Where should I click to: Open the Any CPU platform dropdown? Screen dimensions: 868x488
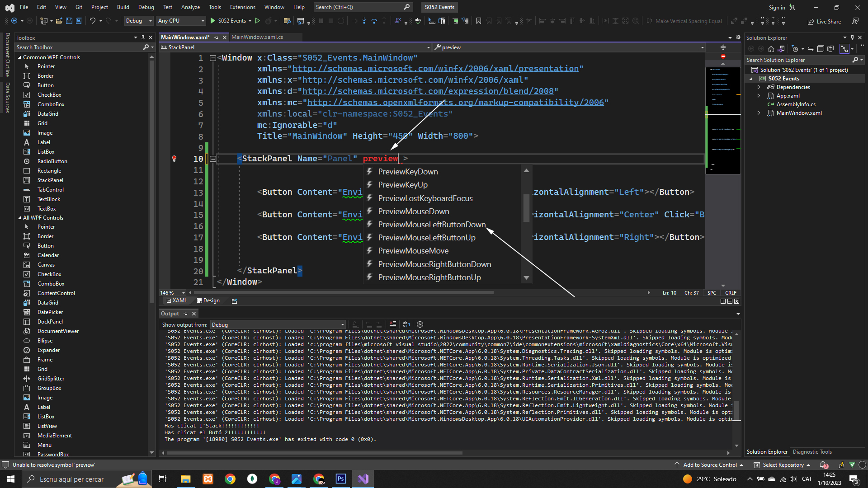click(x=181, y=21)
